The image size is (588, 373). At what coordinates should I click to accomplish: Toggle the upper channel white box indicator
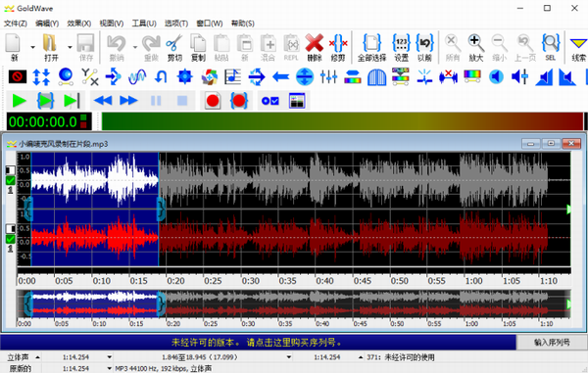(x=11, y=170)
